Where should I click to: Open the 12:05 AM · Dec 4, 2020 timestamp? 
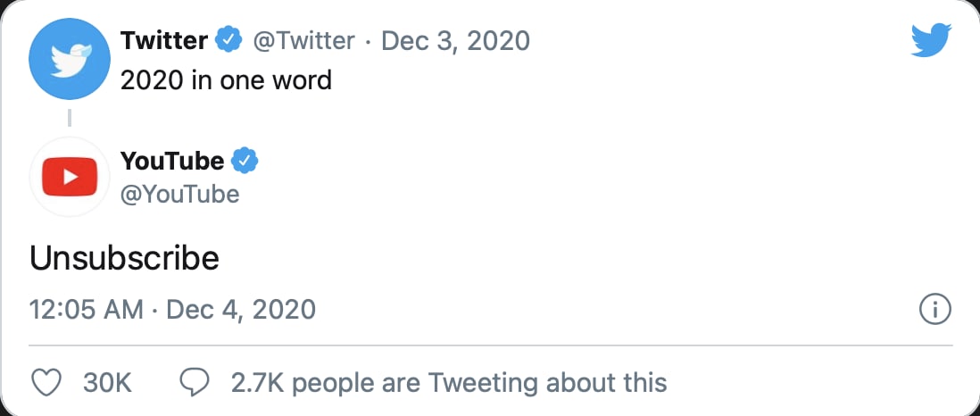point(172,310)
